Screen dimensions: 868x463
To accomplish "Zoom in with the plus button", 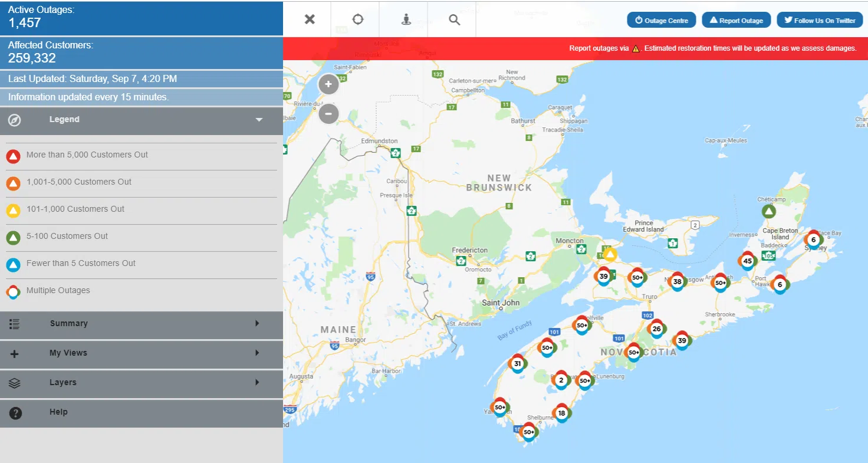I will click(x=328, y=84).
